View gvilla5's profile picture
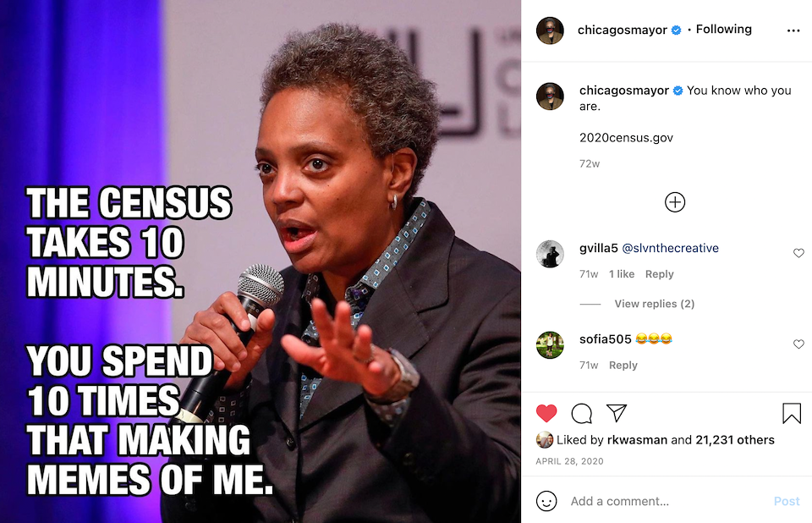812x523 pixels. click(x=550, y=254)
